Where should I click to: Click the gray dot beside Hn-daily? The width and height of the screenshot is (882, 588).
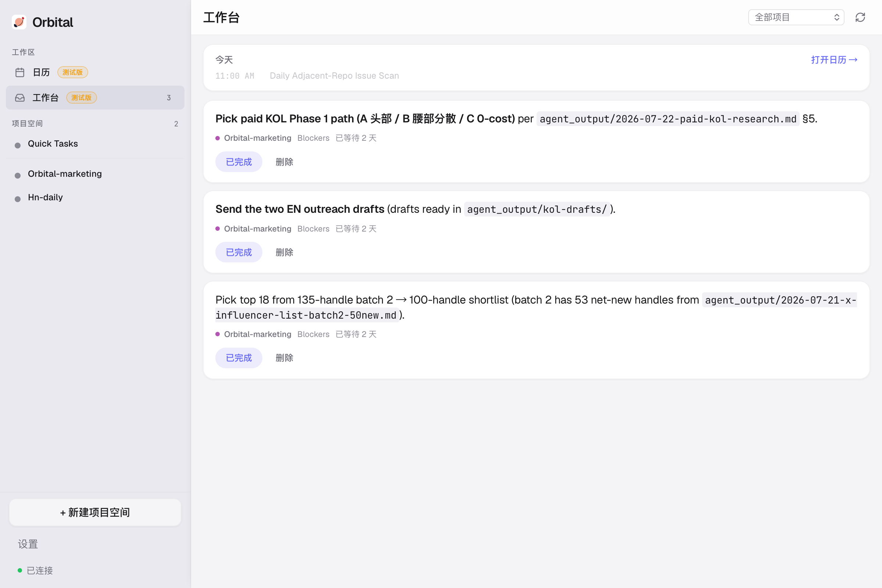[18, 199]
